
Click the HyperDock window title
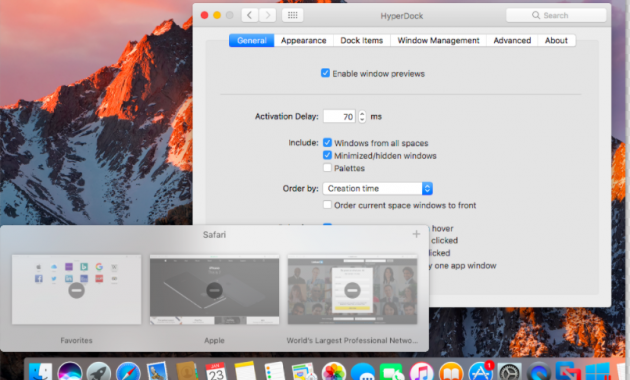tap(402, 16)
